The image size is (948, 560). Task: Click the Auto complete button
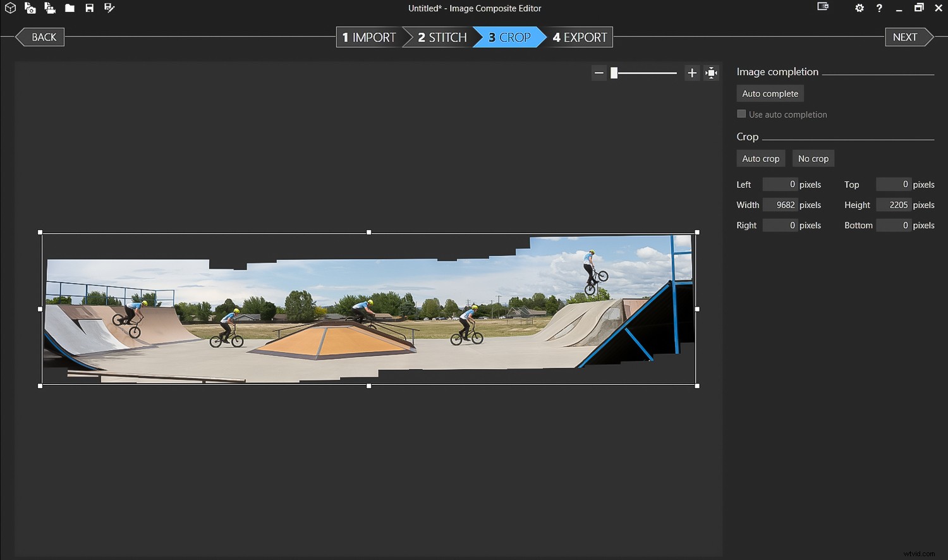coord(770,93)
